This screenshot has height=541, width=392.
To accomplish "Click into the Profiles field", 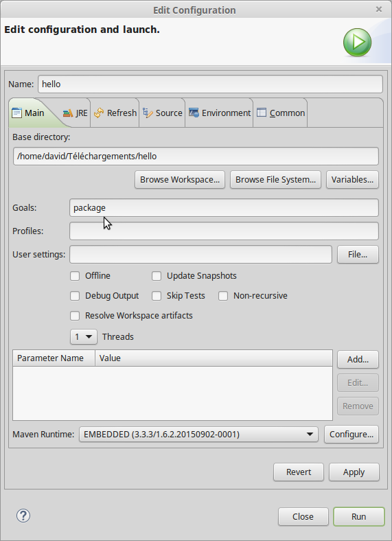I will tap(224, 231).
